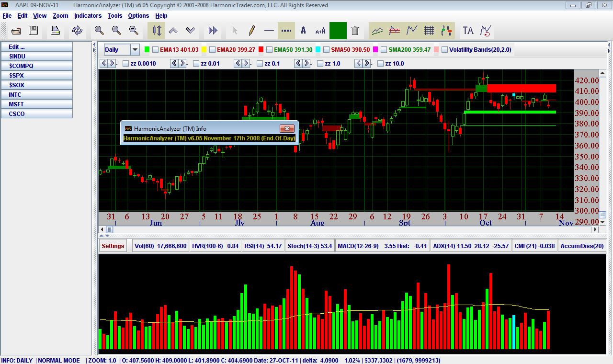Click right stepper arrow beside zz 0.0010
The height and width of the screenshot is (364, 613).
(x=112, y=63)
